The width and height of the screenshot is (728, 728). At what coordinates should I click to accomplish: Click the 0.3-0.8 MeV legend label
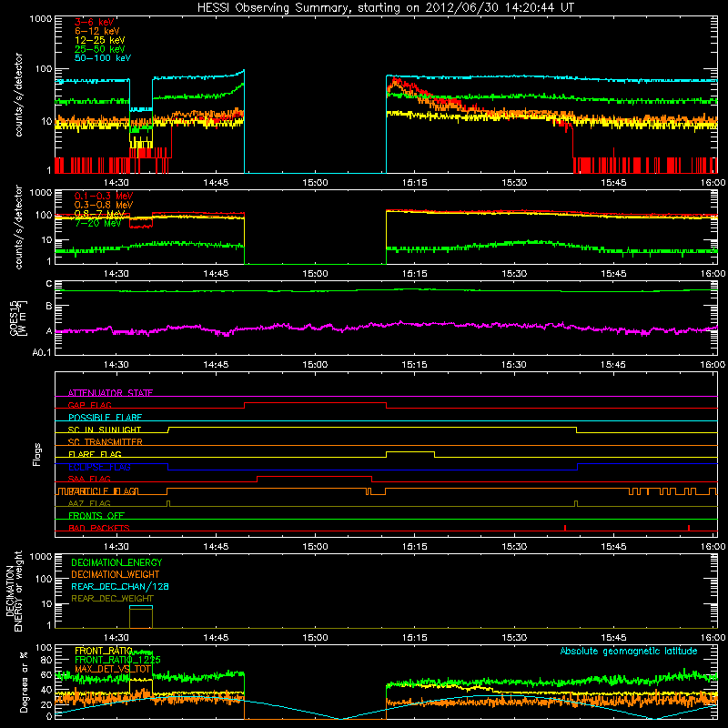[x=104, y=205]
